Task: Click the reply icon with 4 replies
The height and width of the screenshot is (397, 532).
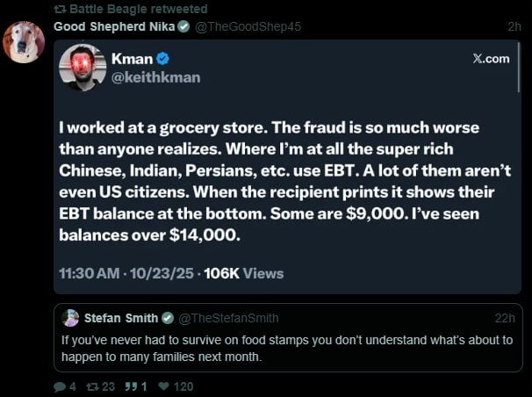Action: coord(59,386)
